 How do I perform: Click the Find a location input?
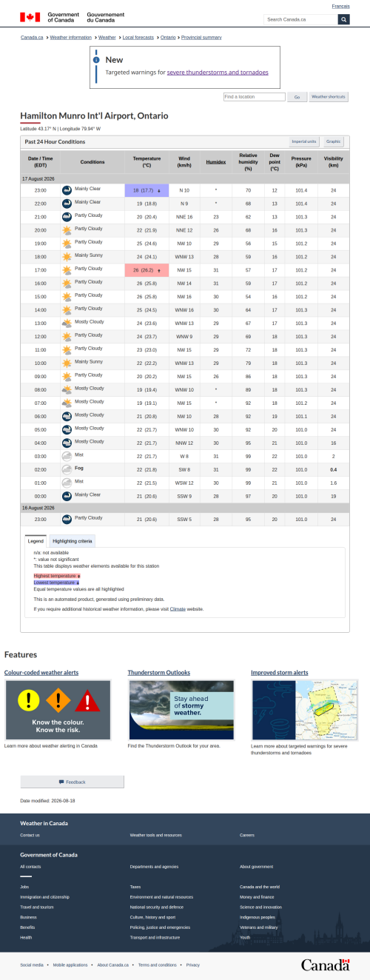[255, 97]
